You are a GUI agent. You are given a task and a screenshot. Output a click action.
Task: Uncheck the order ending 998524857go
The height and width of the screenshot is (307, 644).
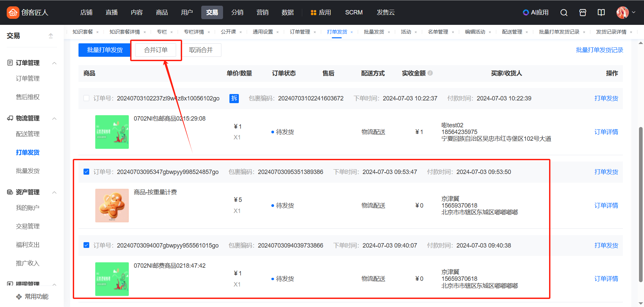[x=87, y=172]
